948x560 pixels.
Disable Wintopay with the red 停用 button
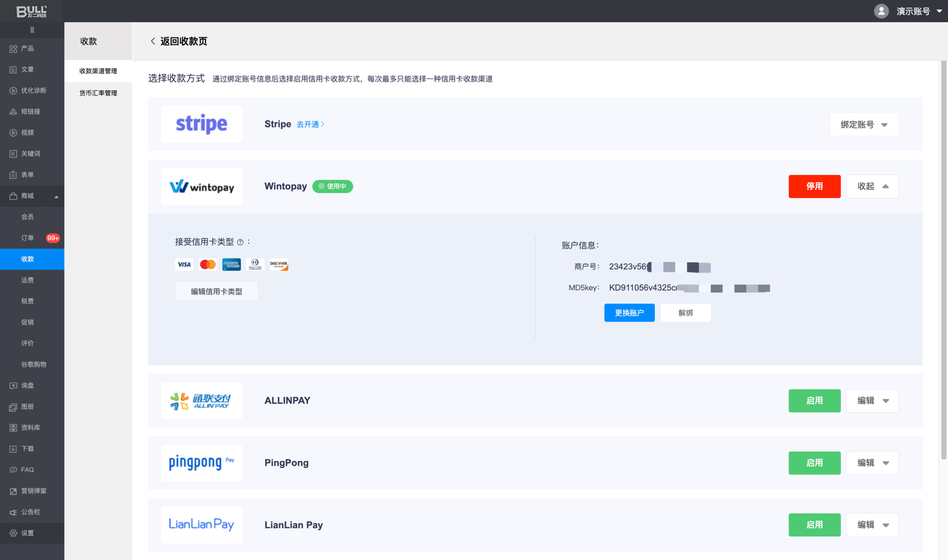[x=814, y=186]
